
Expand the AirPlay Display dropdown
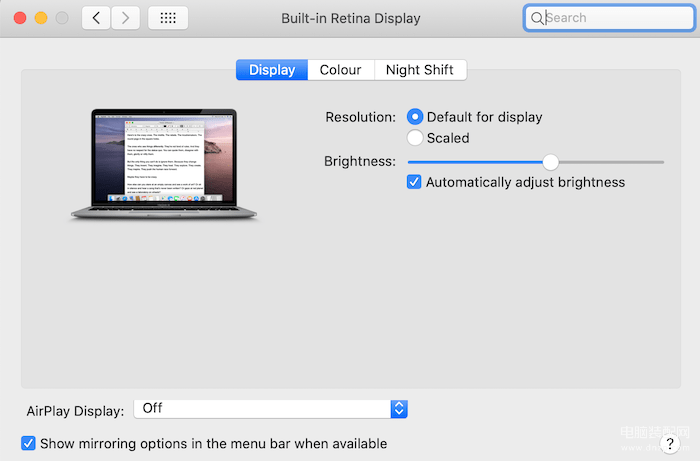point(399,408)
